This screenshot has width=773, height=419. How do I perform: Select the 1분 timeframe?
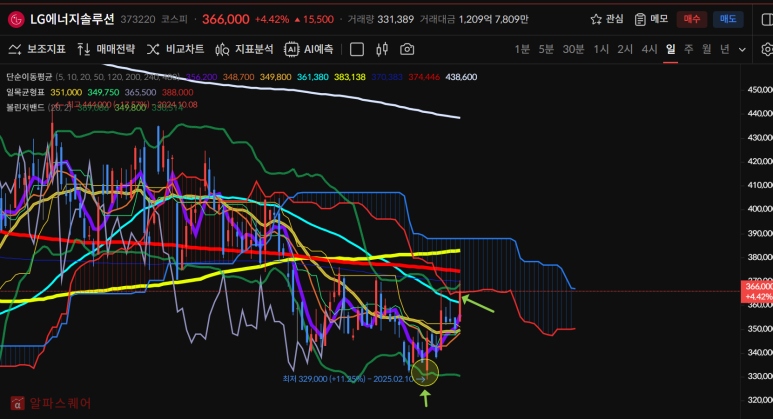click(x=522, y=49)
